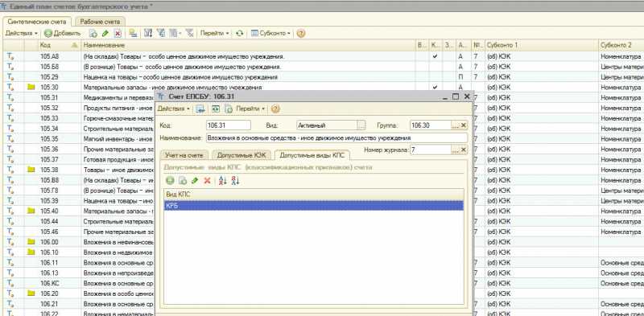Sort KPS list descending
Image resolution: width=644 pixels, height=316 pixels.
235,180
